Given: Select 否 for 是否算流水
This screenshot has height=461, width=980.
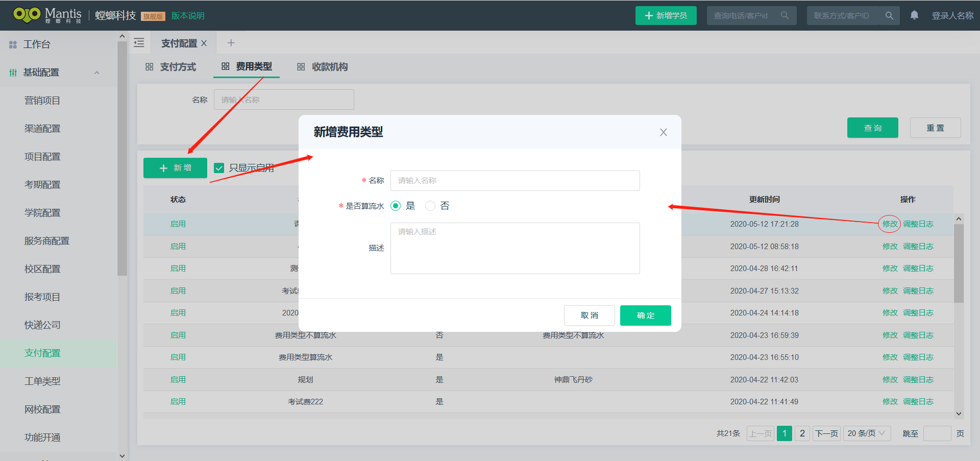Looking at the screenshot, I should point(430,206).
